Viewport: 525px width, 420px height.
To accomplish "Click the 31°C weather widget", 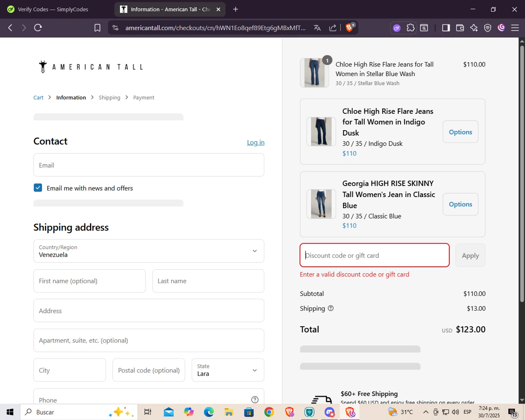I will (x=400, y=412).
